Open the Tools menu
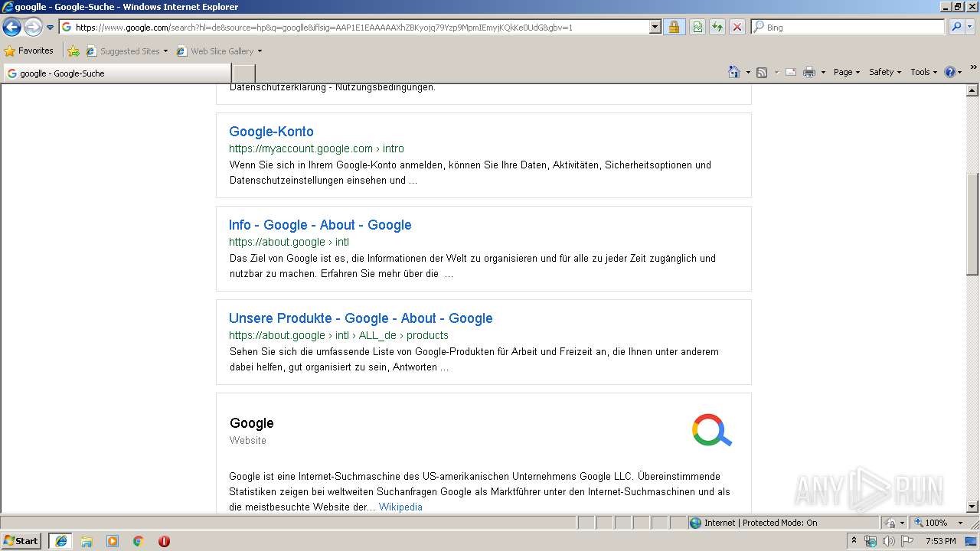980x551 pixels. click(x=924, y=72)
